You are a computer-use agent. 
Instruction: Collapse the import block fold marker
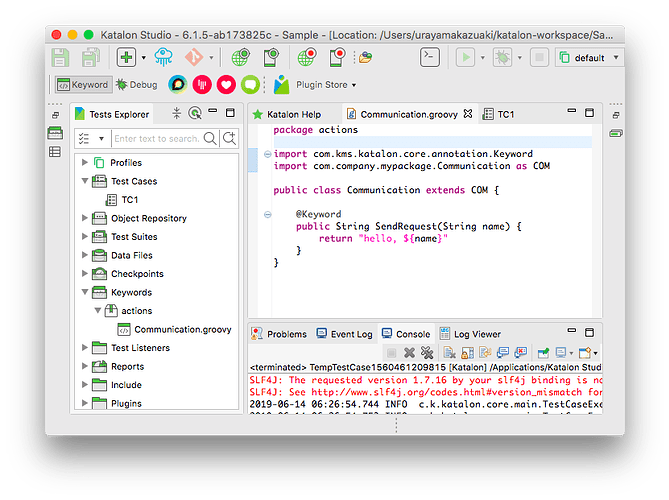pos(268,154)
